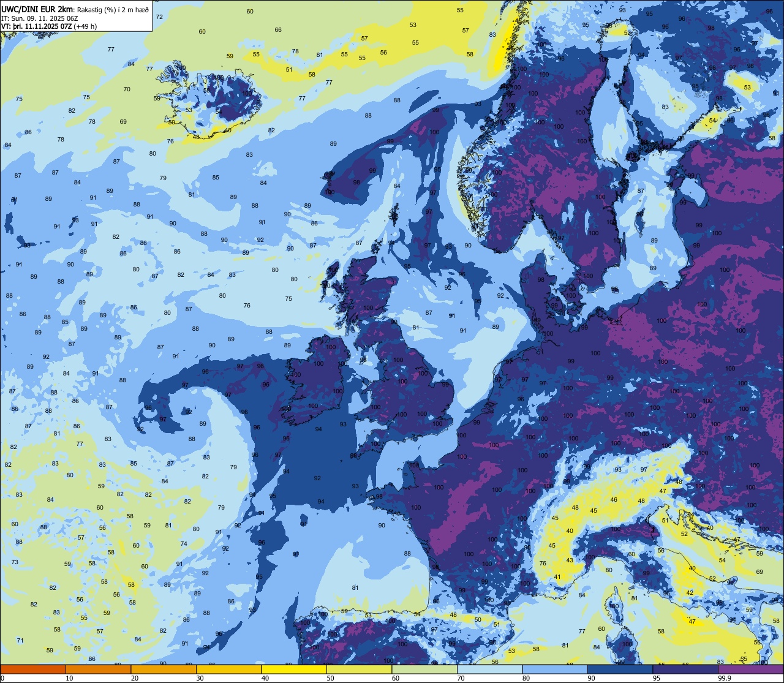Click the 'Rakastig (%) í 2 m hæð' label
Screen dimensions: 784x683
pos(113,10)
